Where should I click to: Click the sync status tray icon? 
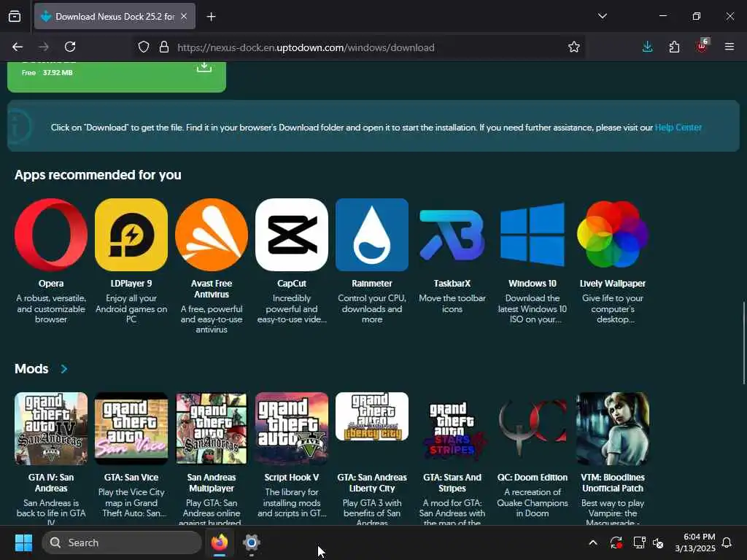[x=616, y=542]
